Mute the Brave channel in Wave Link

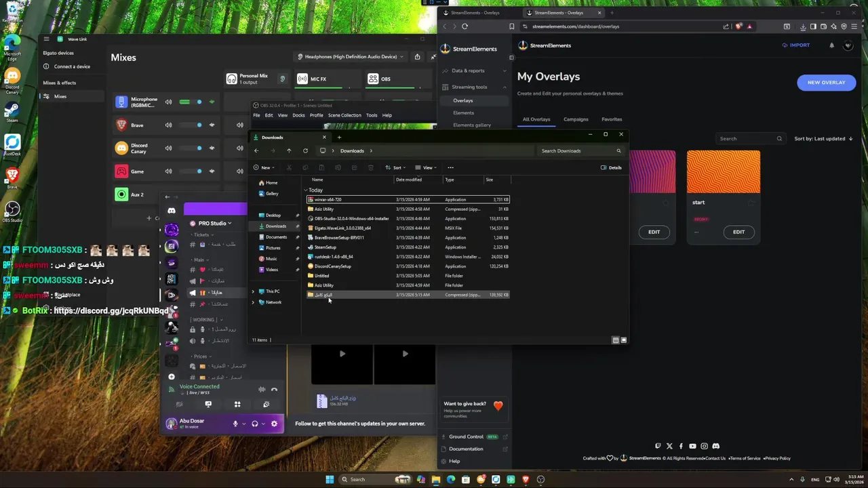pos(168,125)
